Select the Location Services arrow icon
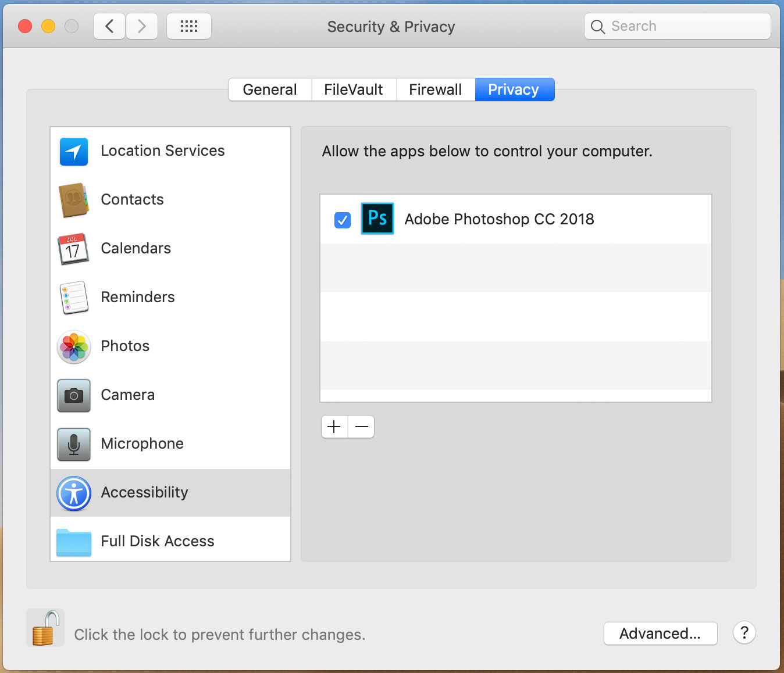Viewport: 784px width, 673px height. [x=74, y=152]
